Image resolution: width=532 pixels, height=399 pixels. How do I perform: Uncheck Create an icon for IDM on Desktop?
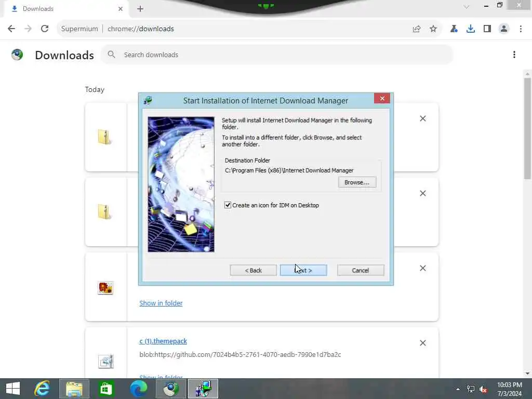click(228, 205)
